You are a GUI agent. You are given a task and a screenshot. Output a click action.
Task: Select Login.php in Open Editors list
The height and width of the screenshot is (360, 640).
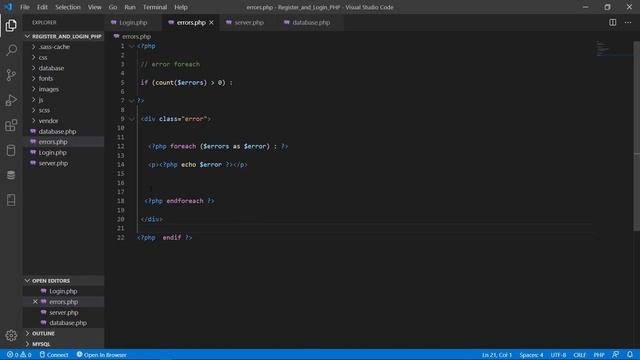(63, 291)
